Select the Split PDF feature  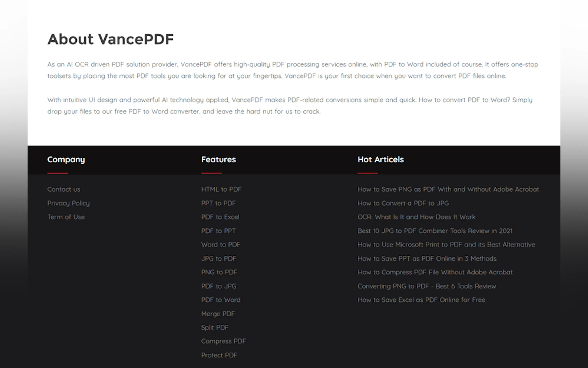pos(215,328)
